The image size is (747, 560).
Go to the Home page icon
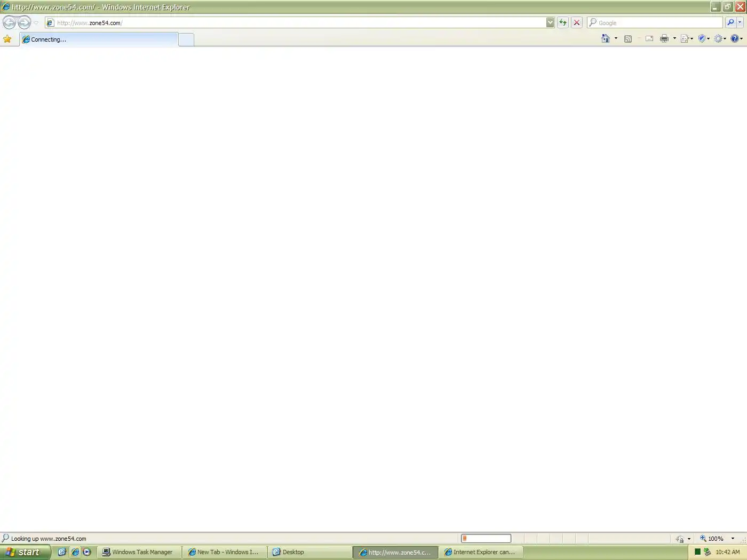tap(606, 38)
